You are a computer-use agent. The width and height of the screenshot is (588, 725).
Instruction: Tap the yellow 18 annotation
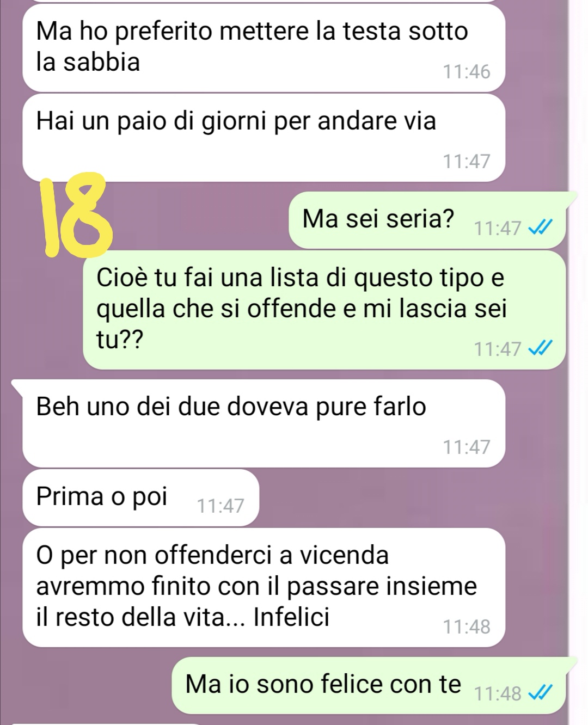76,214
